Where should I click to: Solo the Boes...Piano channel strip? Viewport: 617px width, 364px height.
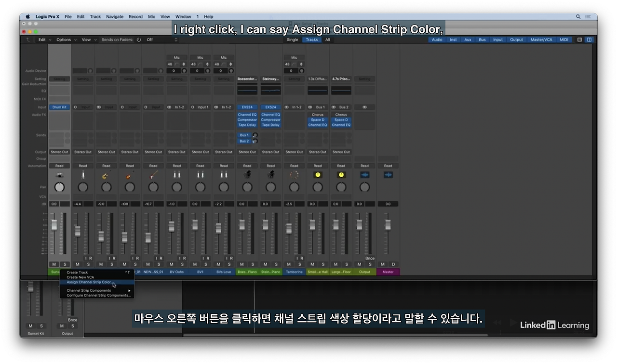coord(253,264)
